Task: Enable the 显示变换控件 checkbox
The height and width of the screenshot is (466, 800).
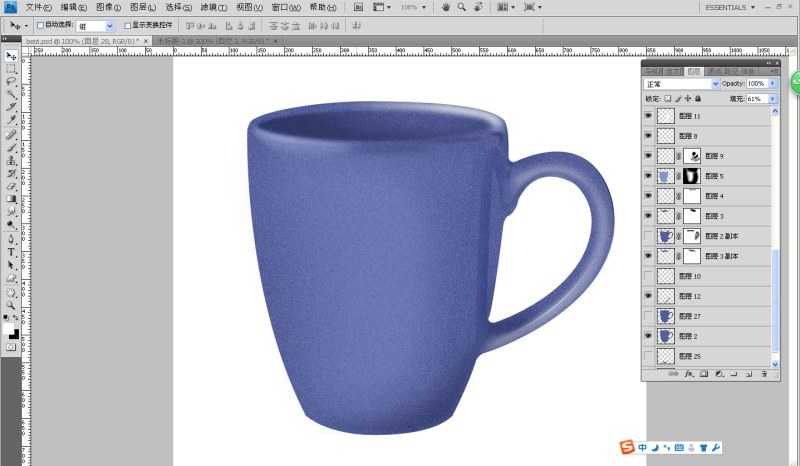Action: tap(128, 25)
